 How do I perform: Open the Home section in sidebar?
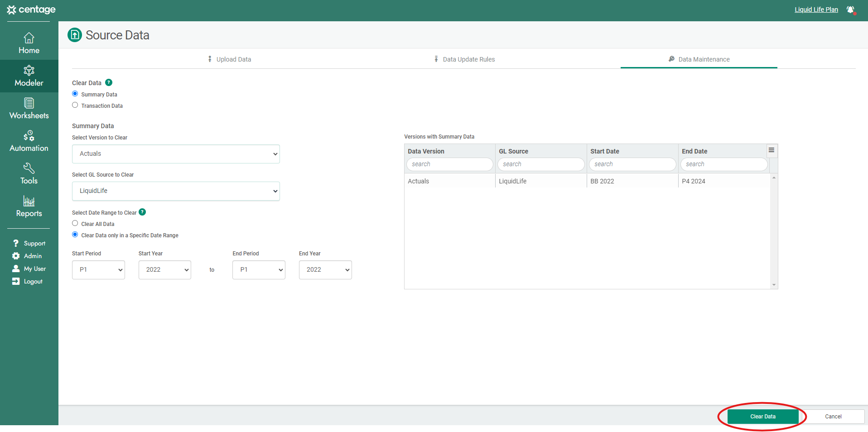click(x=29, y=43)
